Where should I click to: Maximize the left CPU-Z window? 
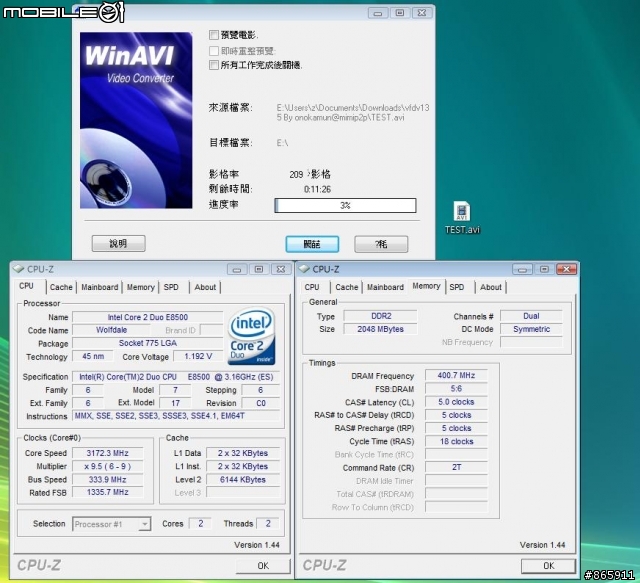259,269
